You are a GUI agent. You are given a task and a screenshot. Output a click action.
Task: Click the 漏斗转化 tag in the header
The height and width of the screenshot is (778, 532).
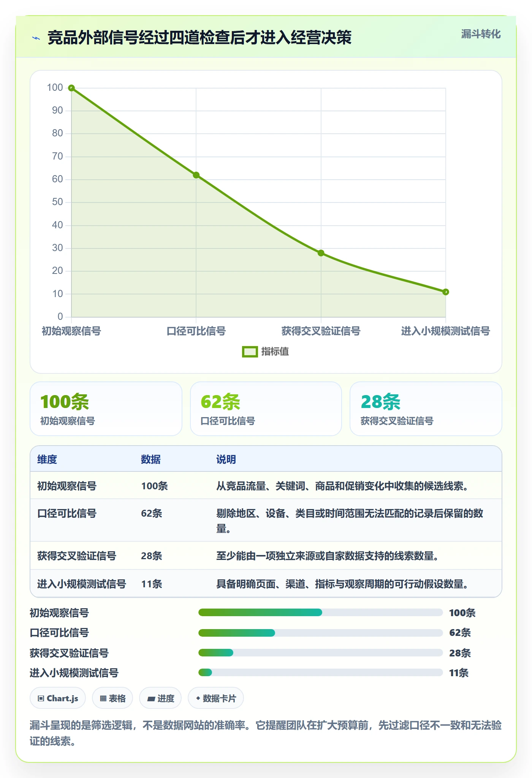pos(481,34)
